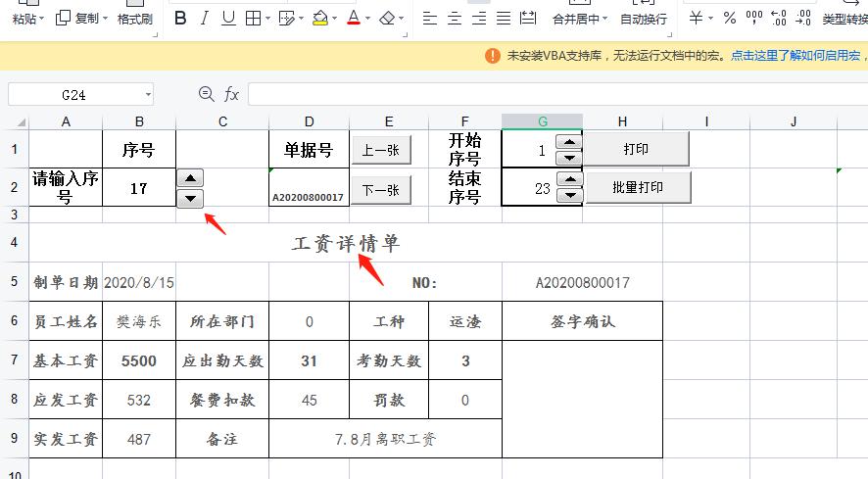
Task: Click the fx insert function icon
Action: click(x=231, y=95)
